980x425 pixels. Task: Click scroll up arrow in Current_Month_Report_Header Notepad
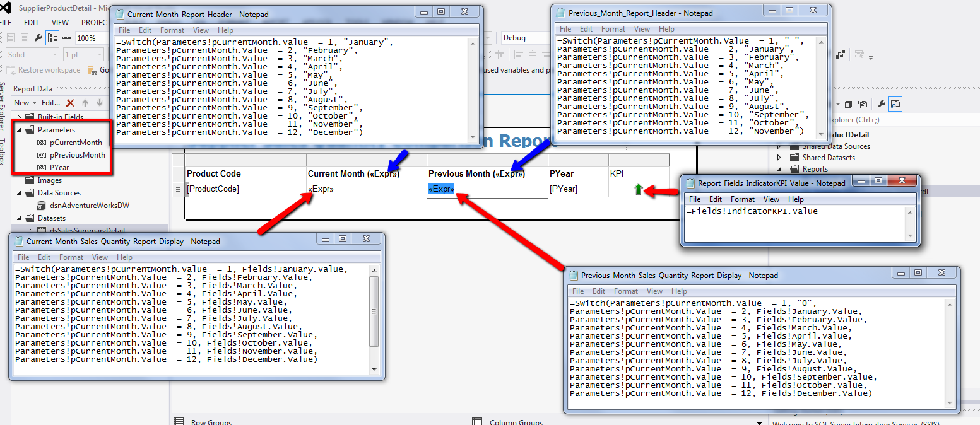[473, 43]
